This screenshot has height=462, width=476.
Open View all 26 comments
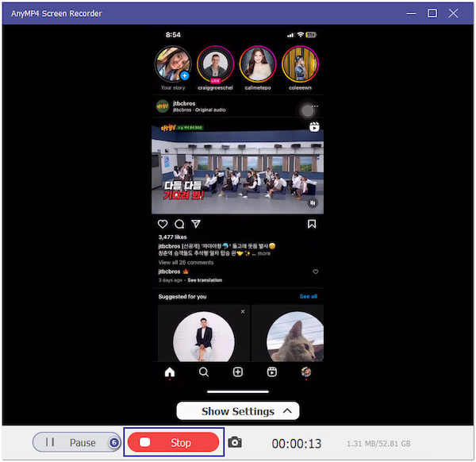(x=186, y=263)
